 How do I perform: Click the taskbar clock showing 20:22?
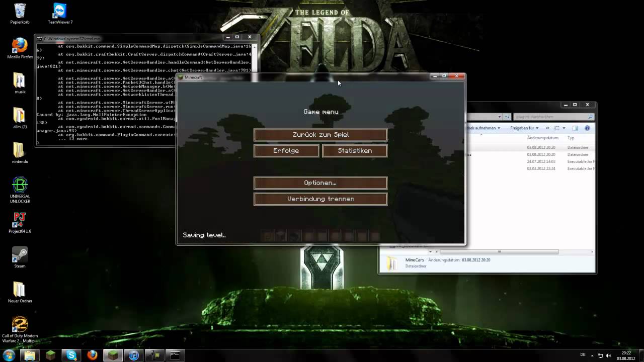[626, 355]
